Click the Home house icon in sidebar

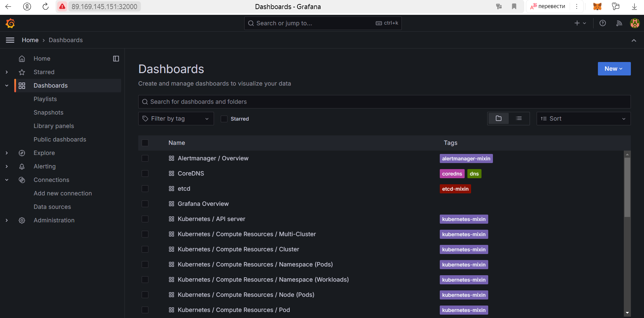[x=22, y=59]
